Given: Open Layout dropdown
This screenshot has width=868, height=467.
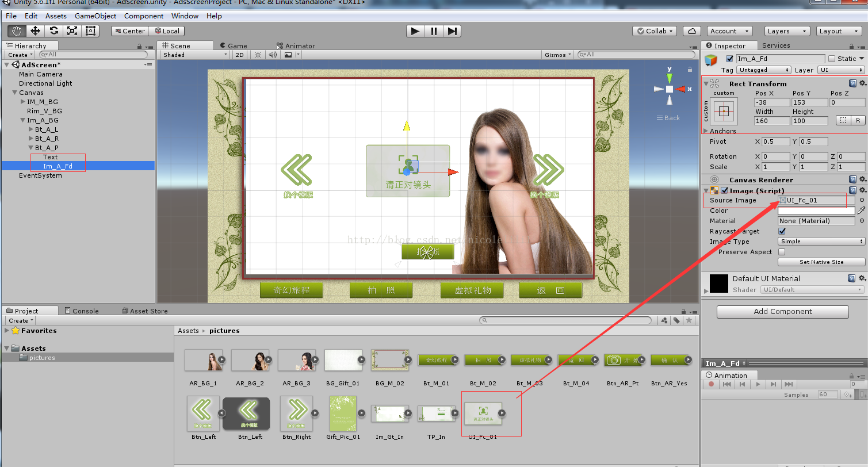Looking at the screenshot, I should [x=839, y=31].
